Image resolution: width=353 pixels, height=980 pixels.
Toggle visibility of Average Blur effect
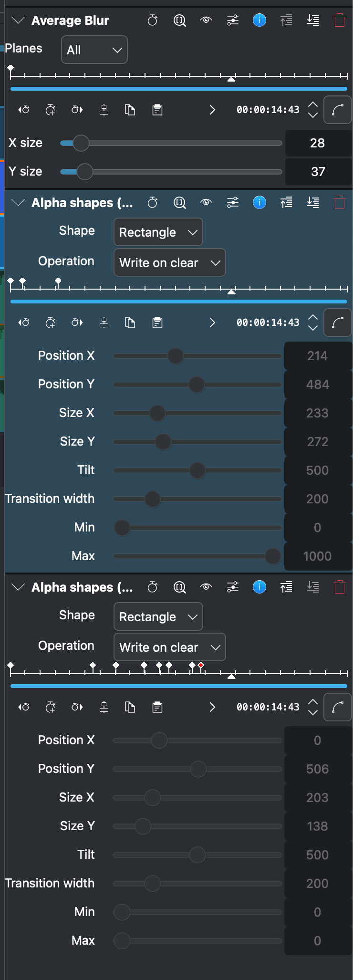pyautogui.click(x=206, y=20)
